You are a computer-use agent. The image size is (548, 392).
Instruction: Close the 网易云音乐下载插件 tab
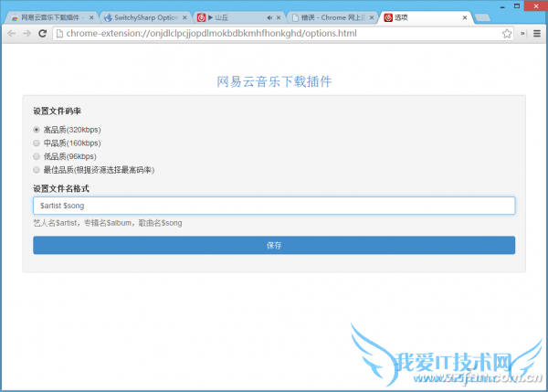click(x=91, y=17)
